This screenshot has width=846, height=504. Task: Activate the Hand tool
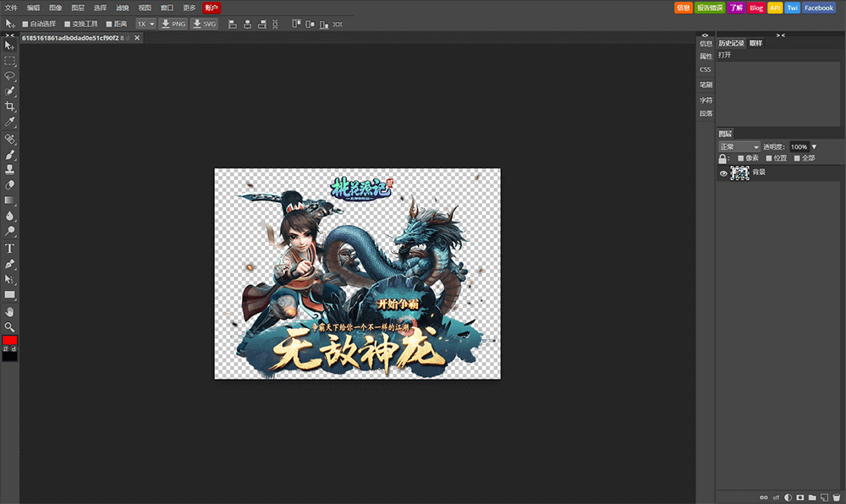pyautogui.click(x=10, y=311)
